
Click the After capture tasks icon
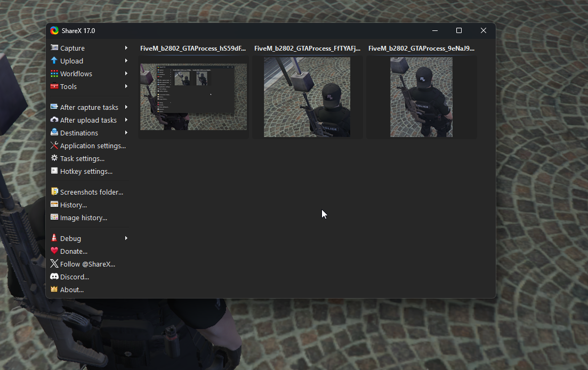[54, 107]
